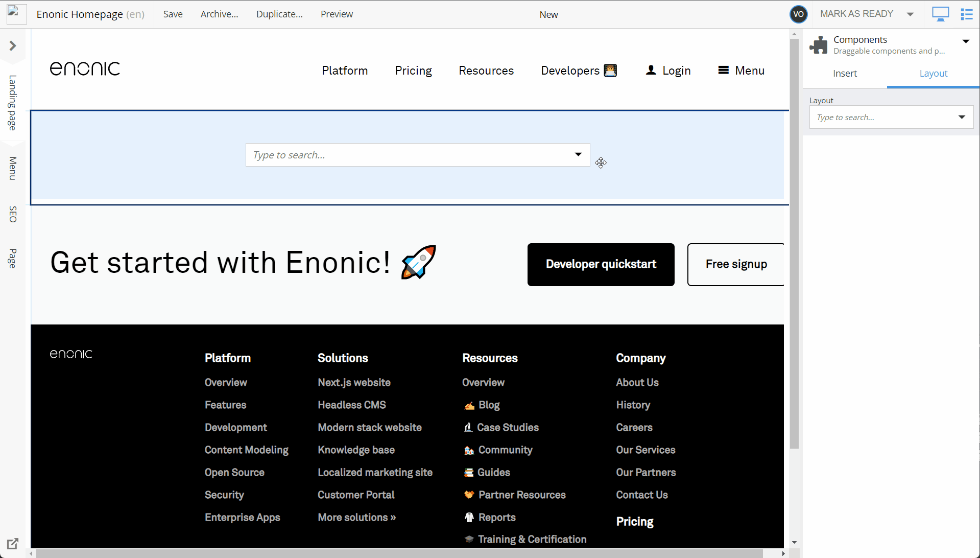Click the Case Studies icon in footer
Screen dimensions: 980x558
468,427
